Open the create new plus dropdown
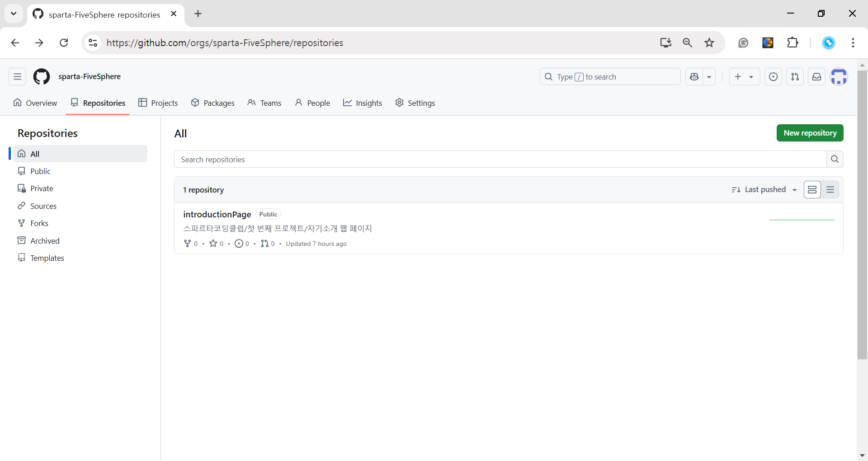Viewport: 868px width, 461px height. click(744, 77)
